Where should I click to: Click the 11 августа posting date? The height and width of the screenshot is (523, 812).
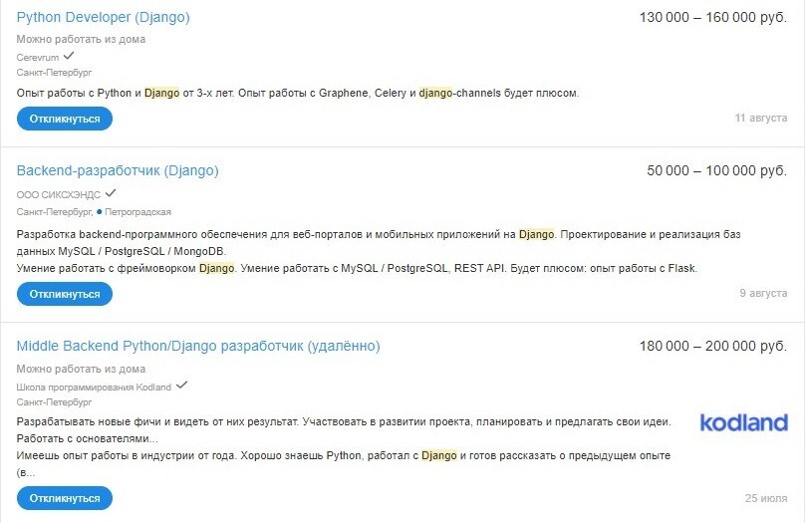761,119
